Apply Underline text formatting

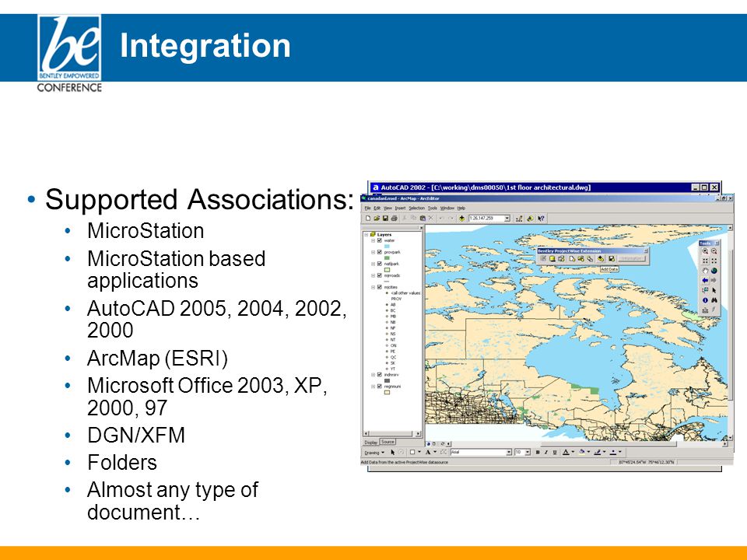point(555,452)
